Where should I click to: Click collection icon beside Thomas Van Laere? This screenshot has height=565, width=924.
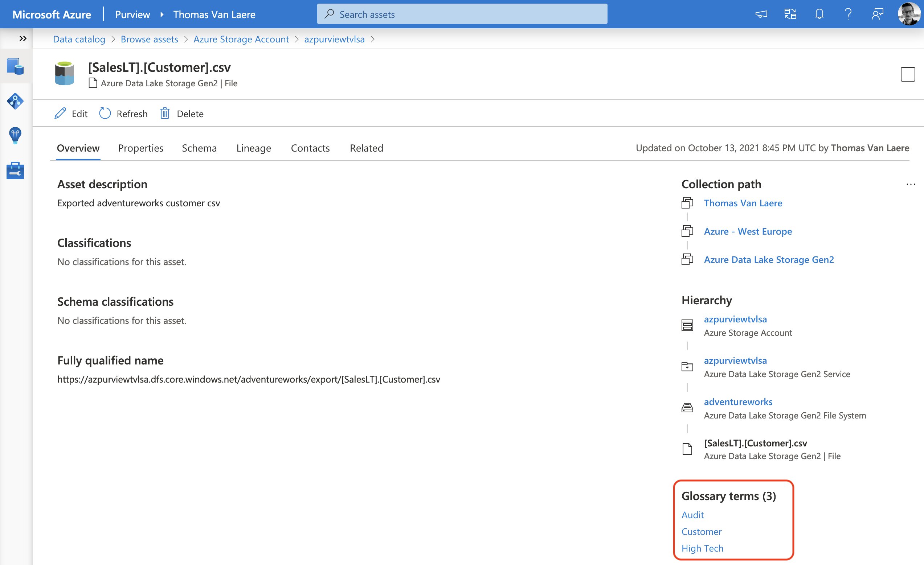pyautogui.click(x=687, y=203)
